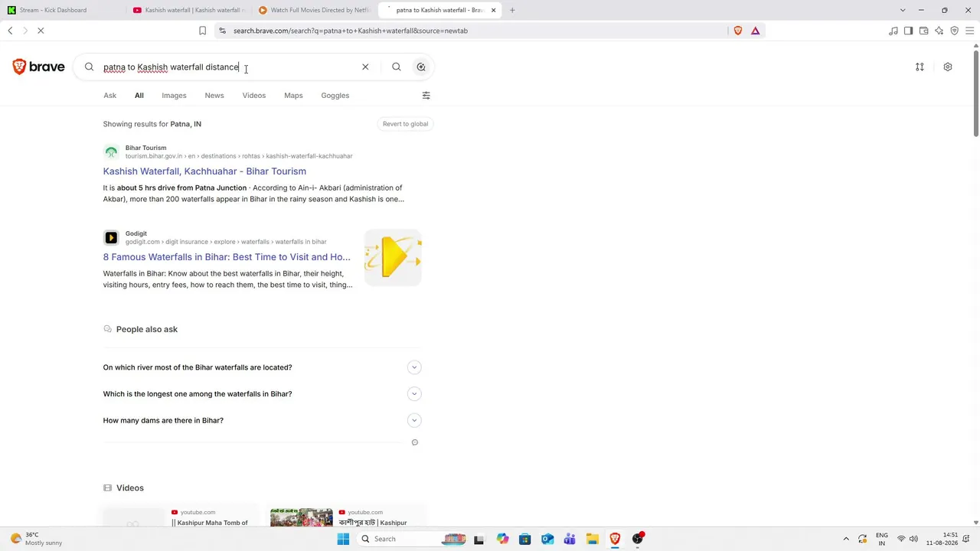Submit search with magnifier button
This screenshot has width=980, height=551.
[x=397, y=67]
